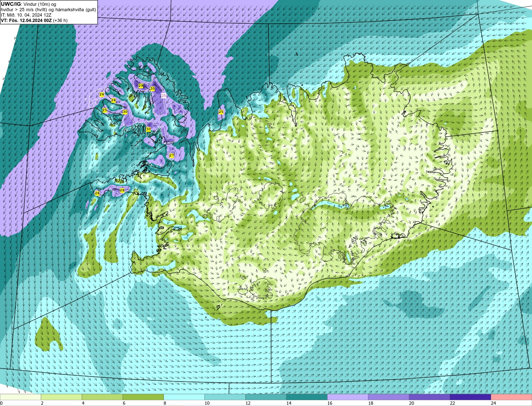This screenshot has width=532, height=406.
Task: Click the 16–18 m/s lavender legend swatch
Action: [x=348, y=397]
